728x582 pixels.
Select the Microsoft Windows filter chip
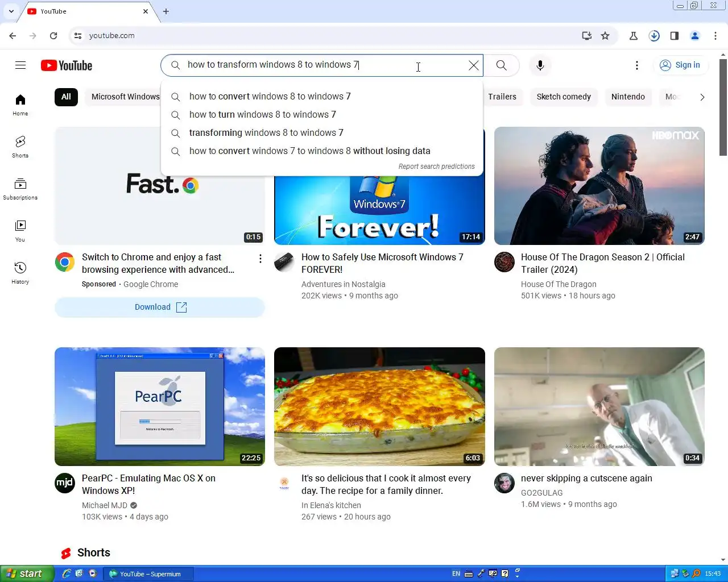123,97
